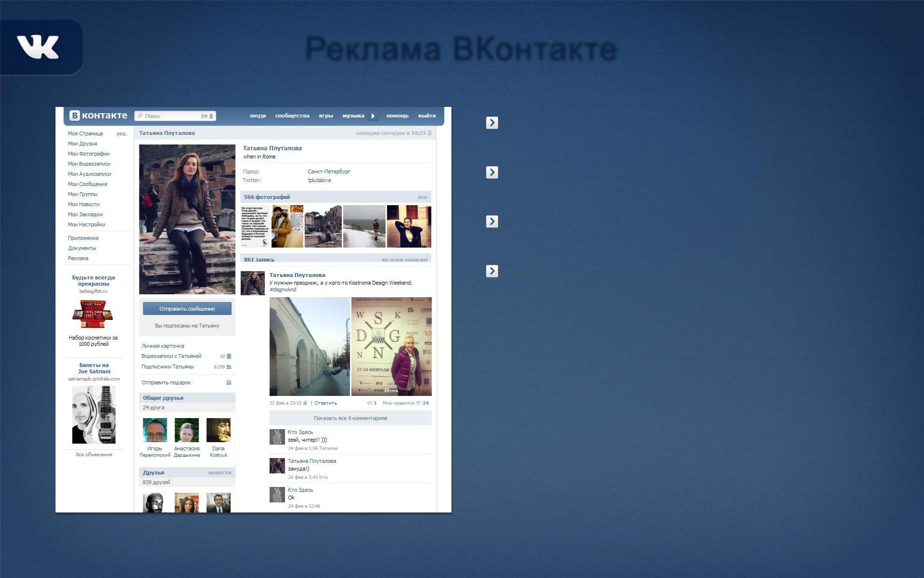Click the gift icon beside Отправить подарок
Screen dimensions: 924x578
[x=229, y=382]
